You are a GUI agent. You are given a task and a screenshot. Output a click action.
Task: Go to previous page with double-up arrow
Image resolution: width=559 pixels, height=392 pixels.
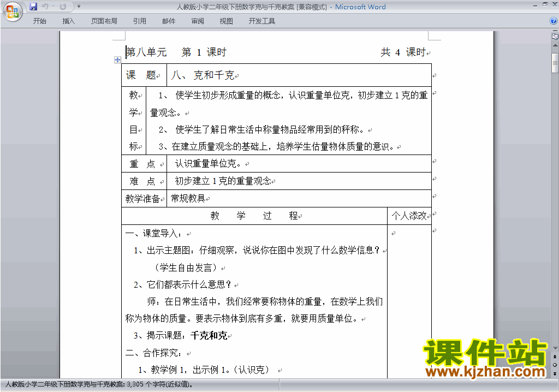tap(555, 357)
